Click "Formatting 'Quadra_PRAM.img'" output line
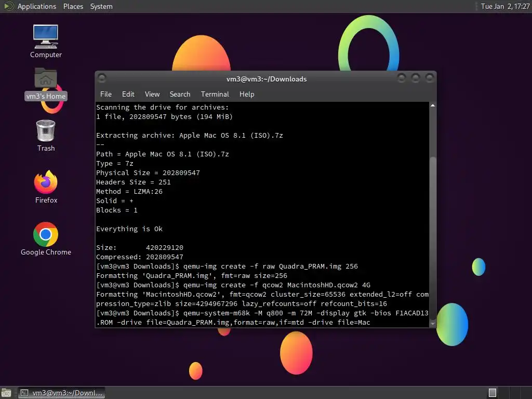The width and height of the screenshot is (532, 399). pos(192,276)
